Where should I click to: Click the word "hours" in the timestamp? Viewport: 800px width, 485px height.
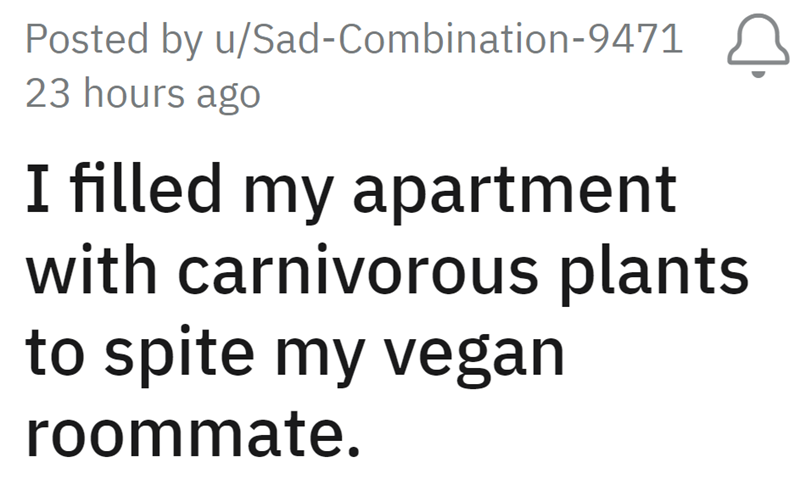127,94
